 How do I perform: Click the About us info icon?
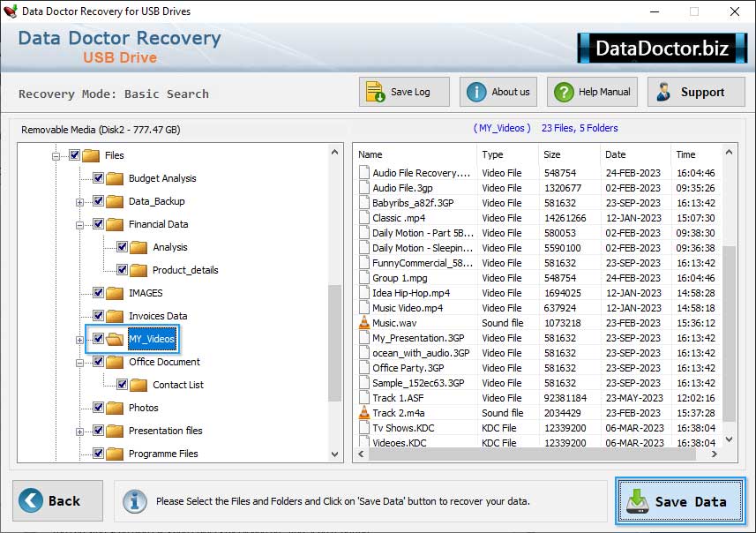[476, 92]
